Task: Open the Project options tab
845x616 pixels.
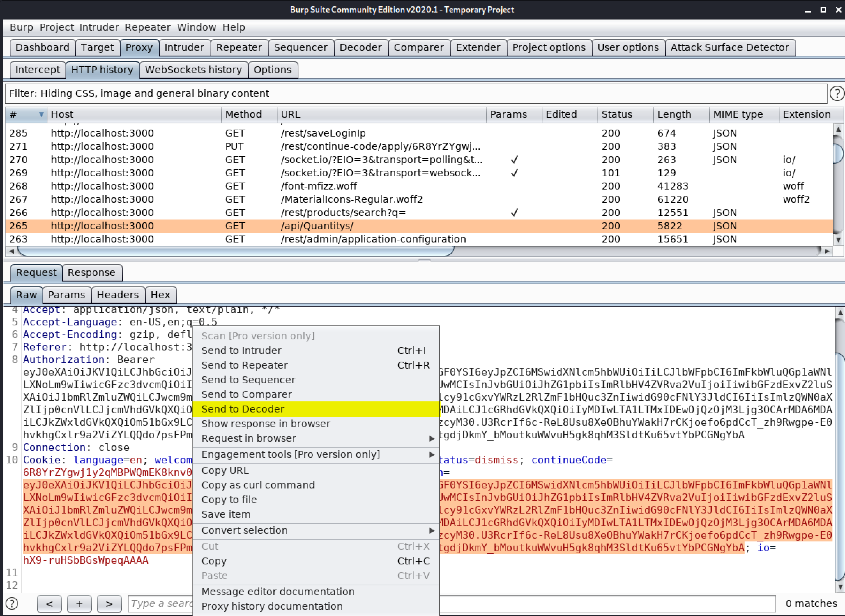Action: 549,48
